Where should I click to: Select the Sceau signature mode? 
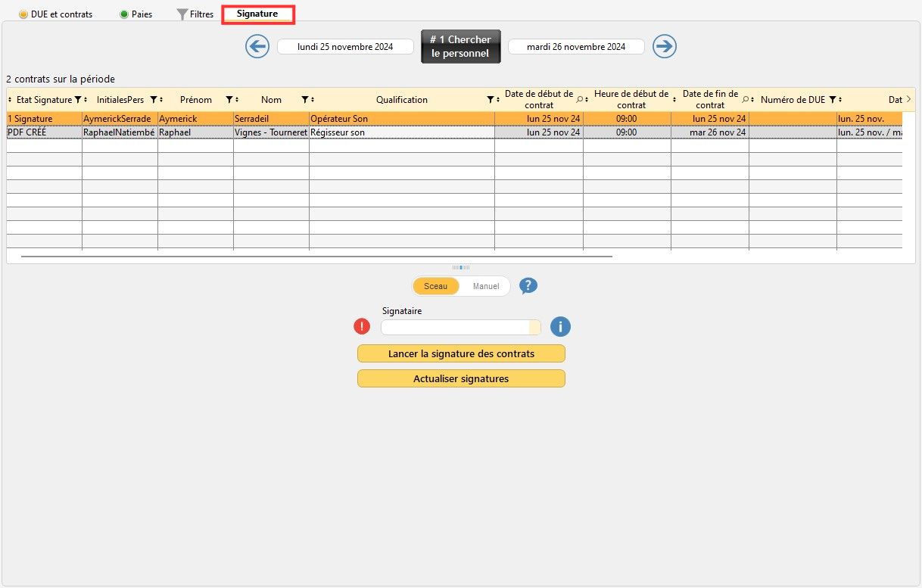coord(436,286)
